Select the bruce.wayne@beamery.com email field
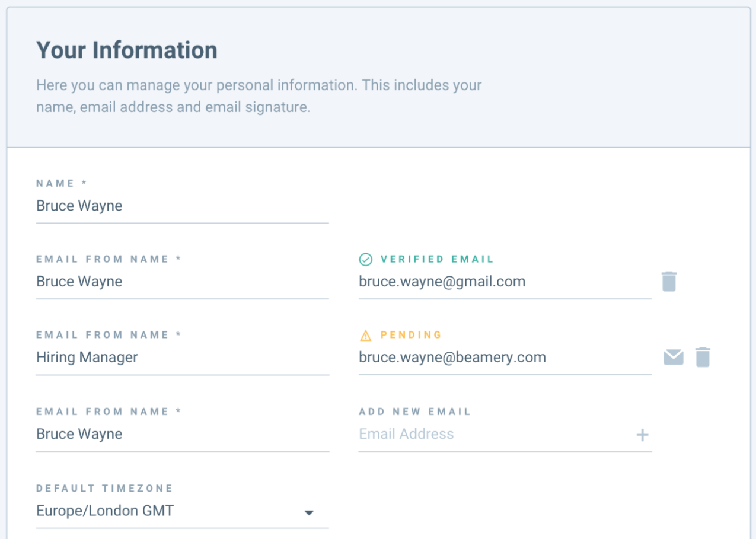Viewport: 756px width, 539px height. click(x=505, y=357)
